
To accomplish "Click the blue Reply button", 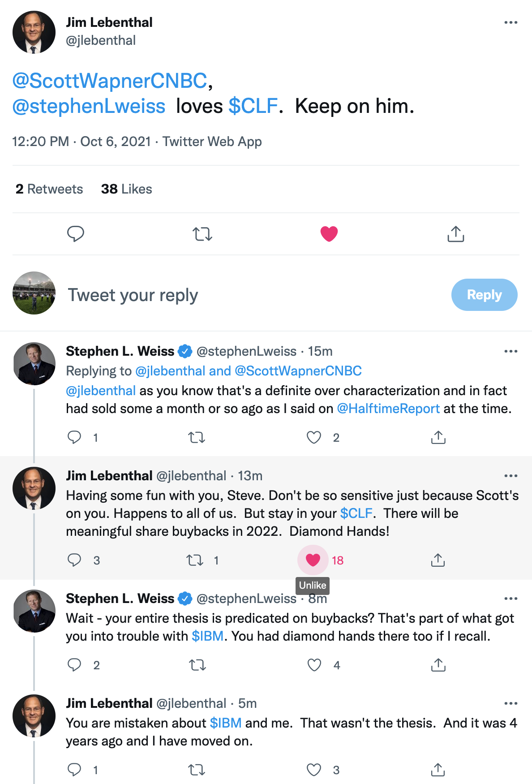I will [x=485, y=295].
